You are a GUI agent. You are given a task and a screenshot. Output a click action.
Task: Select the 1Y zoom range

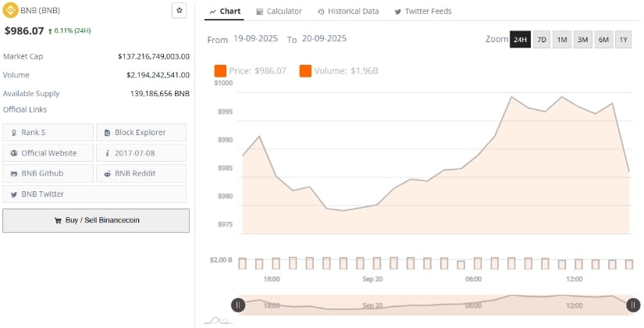pos(624,40)
